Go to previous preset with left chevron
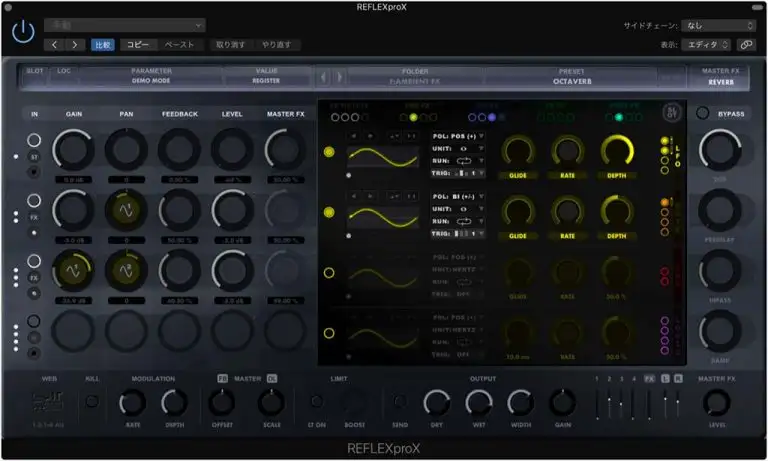768x461 pixels. [54, 45]
